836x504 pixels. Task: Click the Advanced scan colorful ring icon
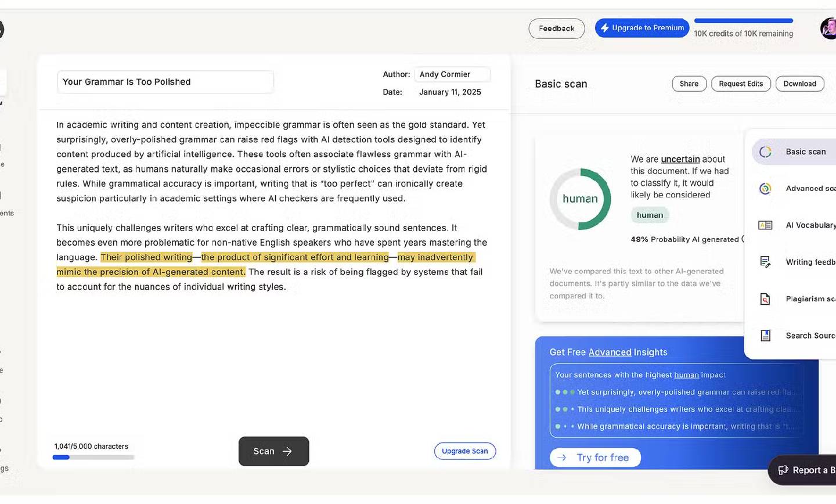(765, 188)
